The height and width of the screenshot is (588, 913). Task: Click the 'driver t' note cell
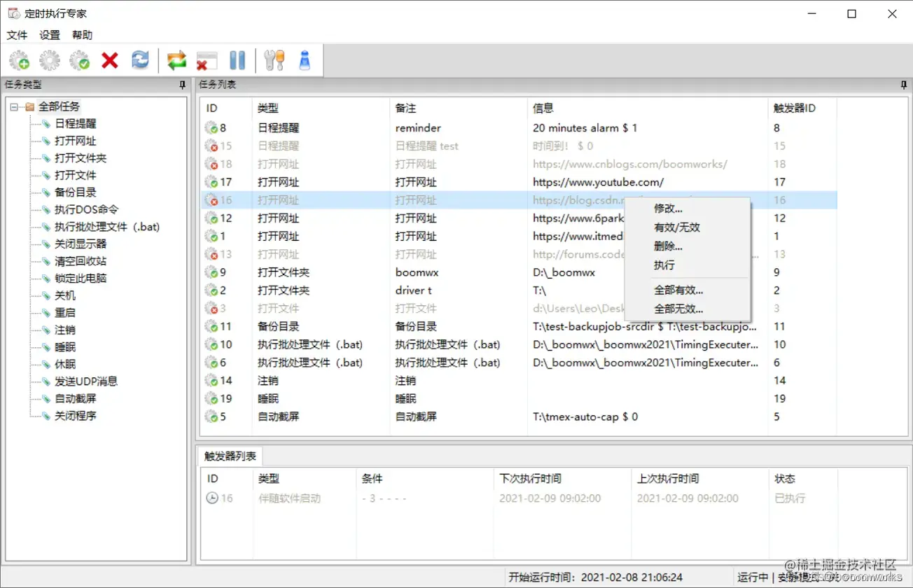(x=413, y=290)
